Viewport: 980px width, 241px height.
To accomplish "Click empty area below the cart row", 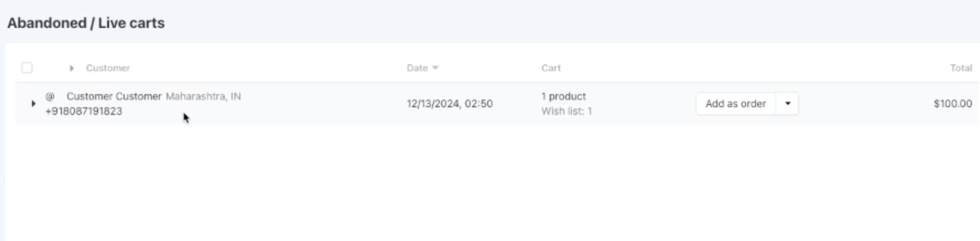I will 491,182.
